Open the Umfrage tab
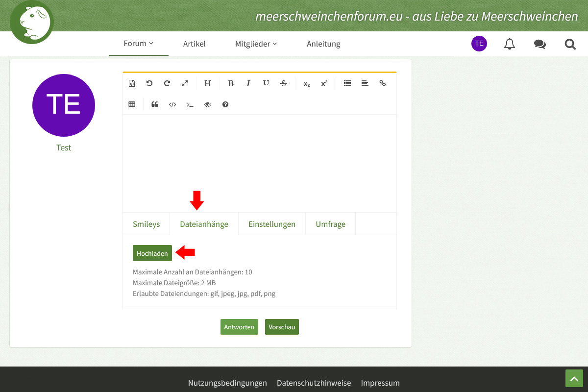Image resolution: width=588 pixels, height=392 pixels. point(330,224)
